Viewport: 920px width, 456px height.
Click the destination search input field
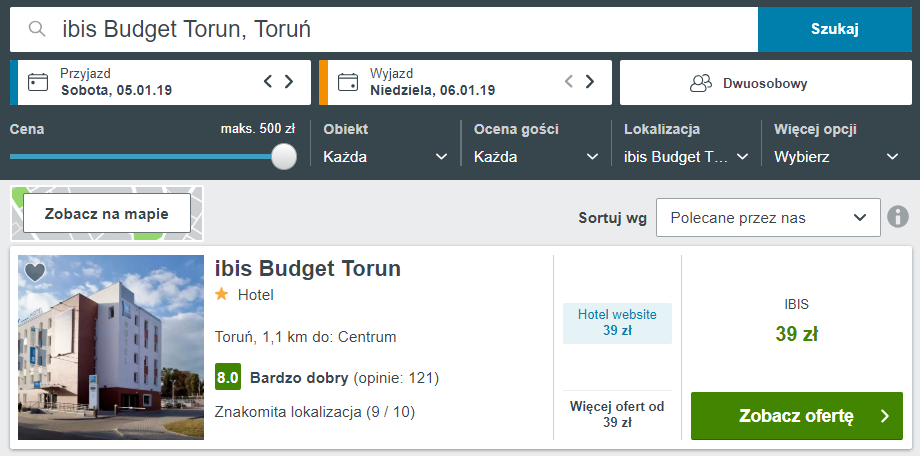coord(384,29)
